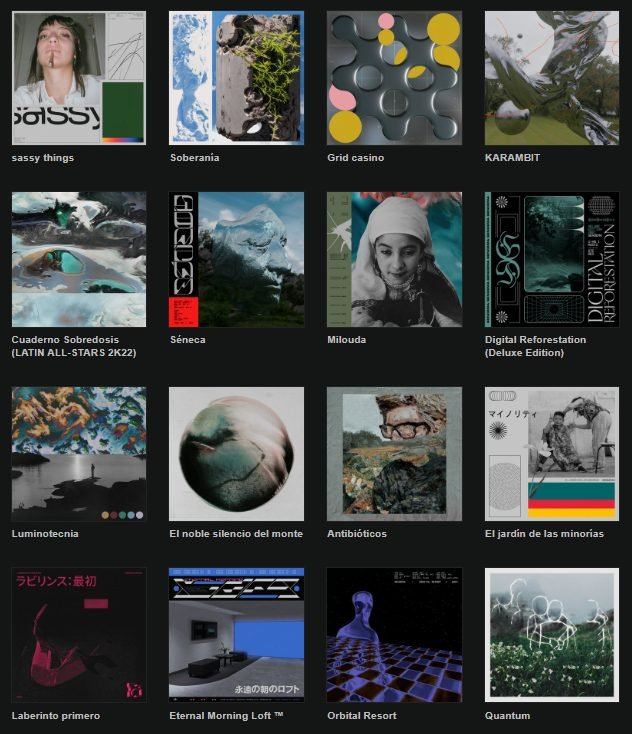
Task: Open the Orbital Resort album artwork
Action: point(394,635)
